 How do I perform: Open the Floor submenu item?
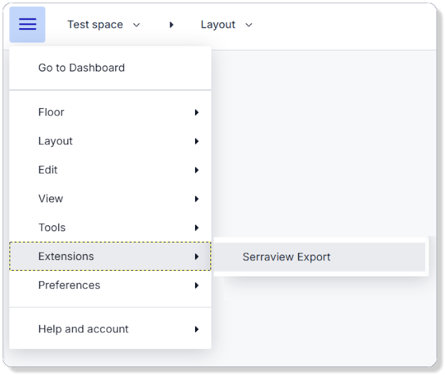110,112
